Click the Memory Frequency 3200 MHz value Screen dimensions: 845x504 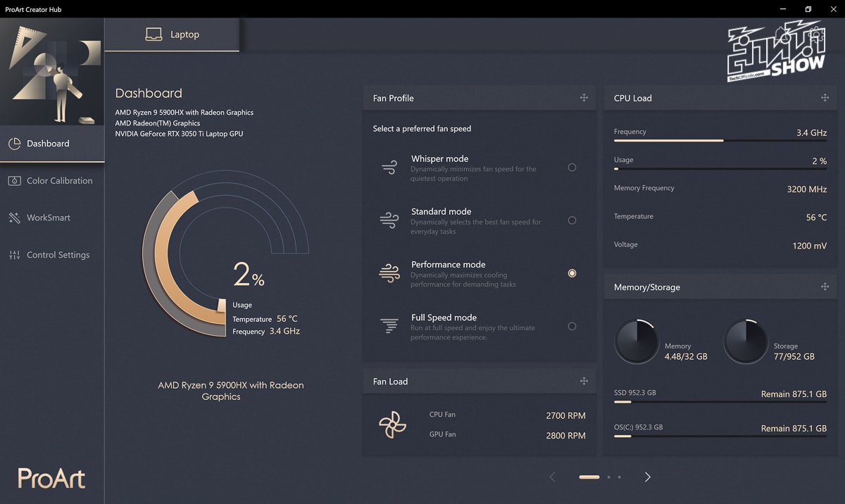(807, 189)
